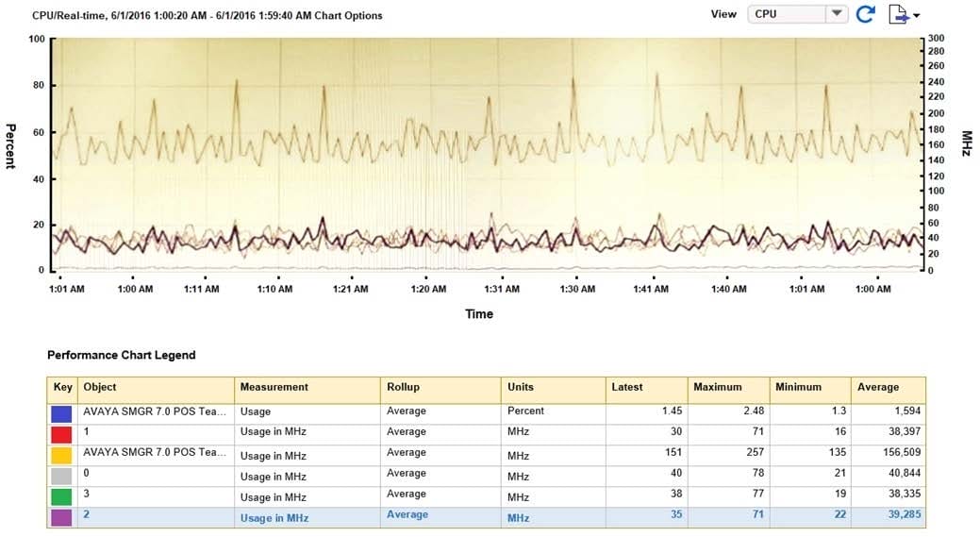Viewport: 980px width, 537px height.
Task: Click the Key column header
Action: (63, 387)
